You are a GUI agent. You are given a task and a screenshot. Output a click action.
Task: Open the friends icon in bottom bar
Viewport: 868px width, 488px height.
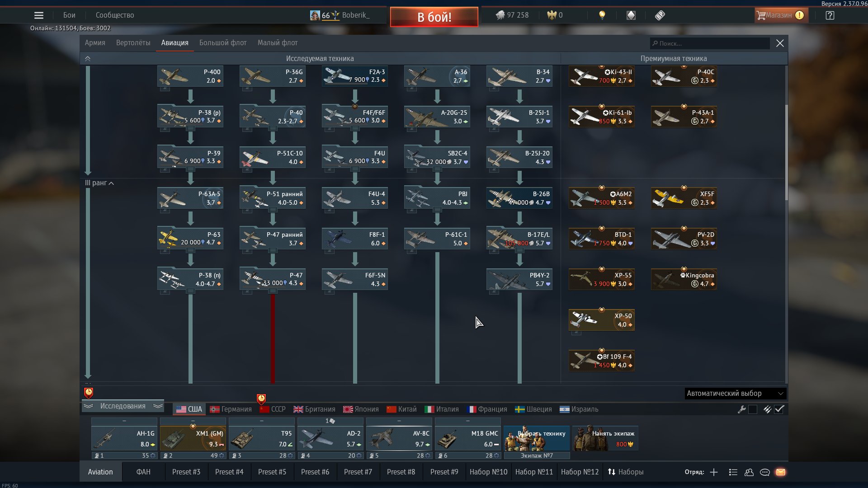pos(749,472)
